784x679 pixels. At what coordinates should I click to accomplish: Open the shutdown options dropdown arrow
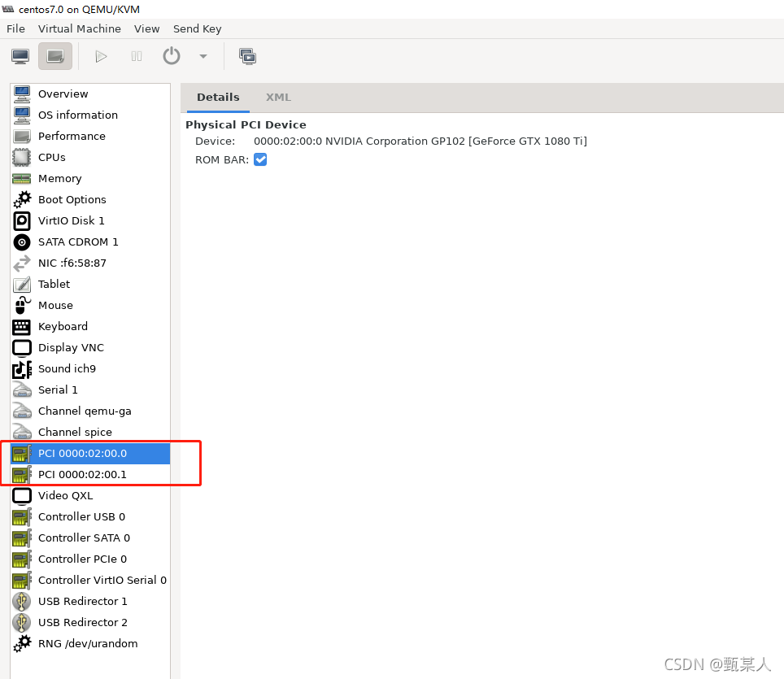pos(203,56)
